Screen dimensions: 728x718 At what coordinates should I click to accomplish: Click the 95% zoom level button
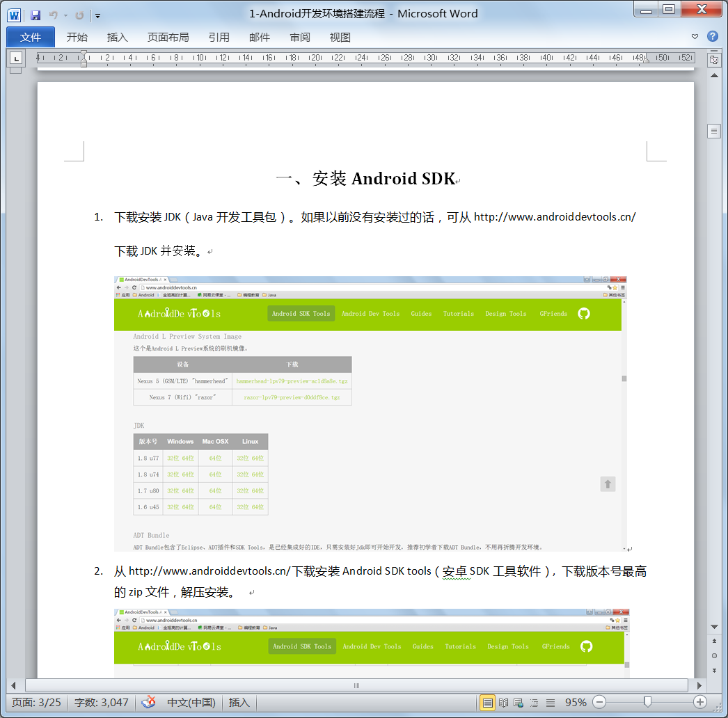coord(576,703)
